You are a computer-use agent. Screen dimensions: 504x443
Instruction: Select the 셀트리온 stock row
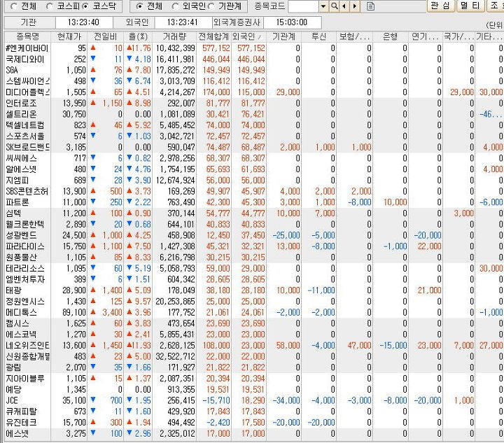[x=254, y=114]
